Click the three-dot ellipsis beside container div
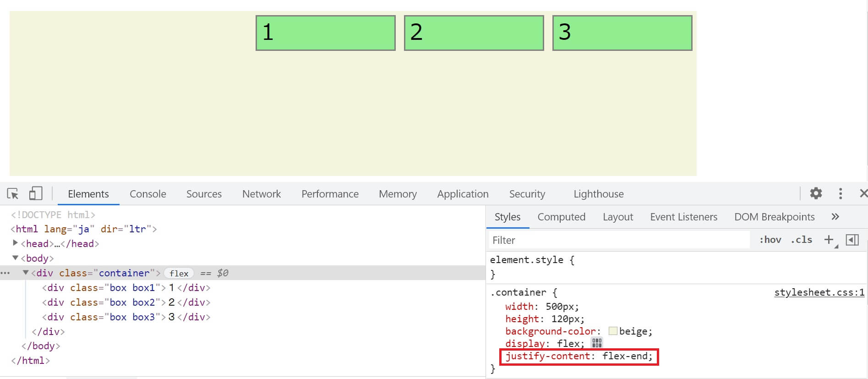Screen dimensions: 868x379 pos(5,273)
